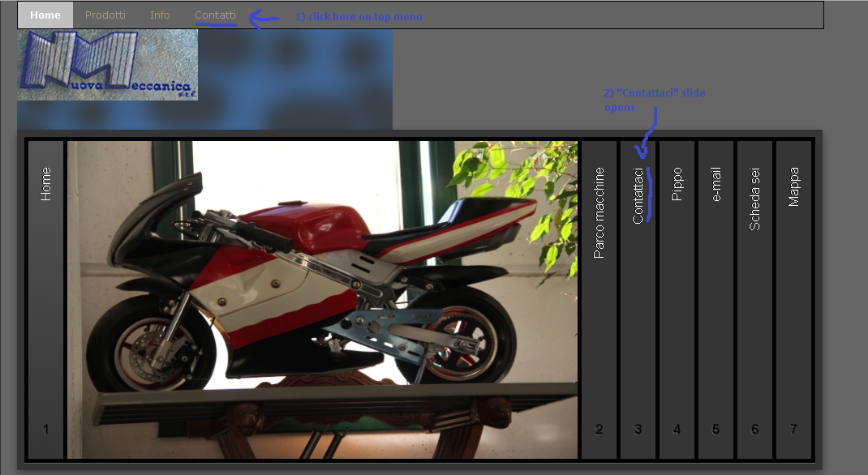
Task: Switch to the e-mail slide
Action: click(715, 300)
